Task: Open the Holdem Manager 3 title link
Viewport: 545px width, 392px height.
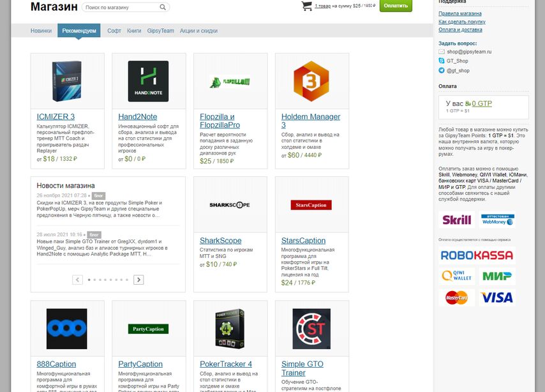Action: tap(311, 121)
